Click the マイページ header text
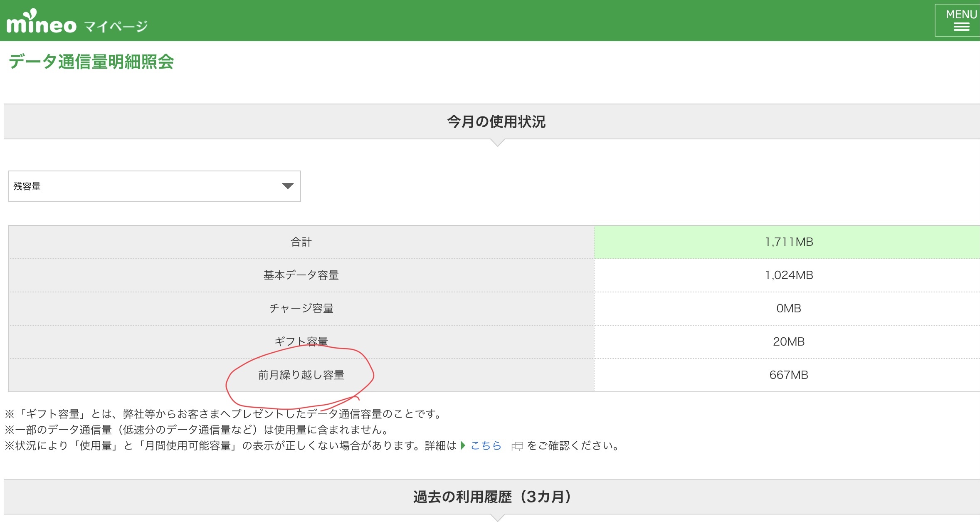 (x=116, y=27)
